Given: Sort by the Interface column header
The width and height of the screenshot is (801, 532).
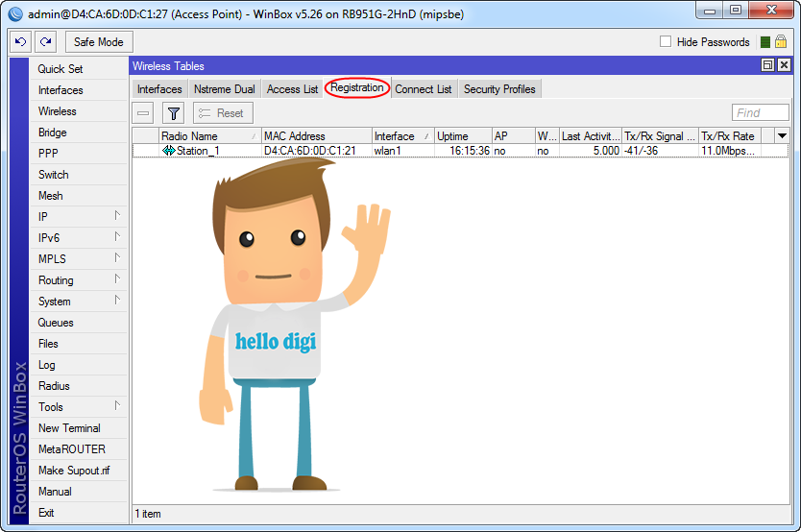Looking at the screenshot, I should coord(403,135).
